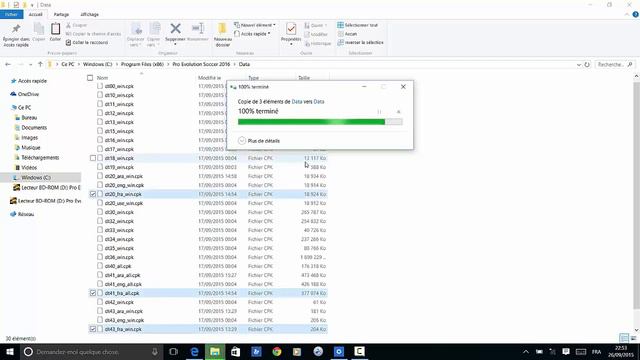Click the Data source link in copy dialog
The height and width of the screenshot is (360, 640).
coord(297,102)
